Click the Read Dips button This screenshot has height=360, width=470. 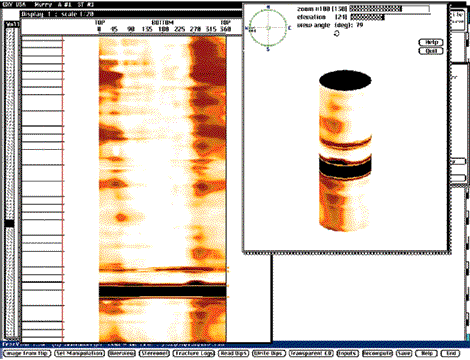233,353
